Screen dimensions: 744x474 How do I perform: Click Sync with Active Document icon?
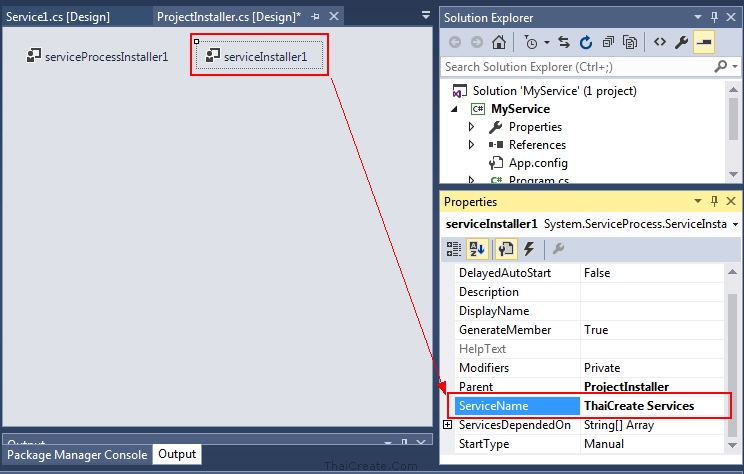tap(564, 42)
